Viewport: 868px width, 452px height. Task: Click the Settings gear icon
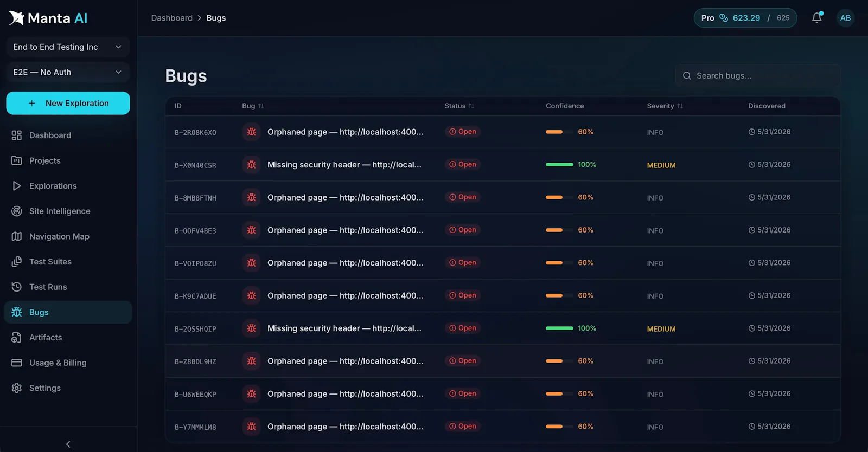pos(17,388)
